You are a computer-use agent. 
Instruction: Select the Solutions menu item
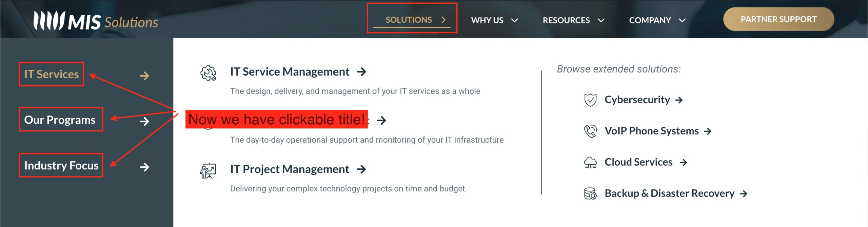click(x=412, y=20)
